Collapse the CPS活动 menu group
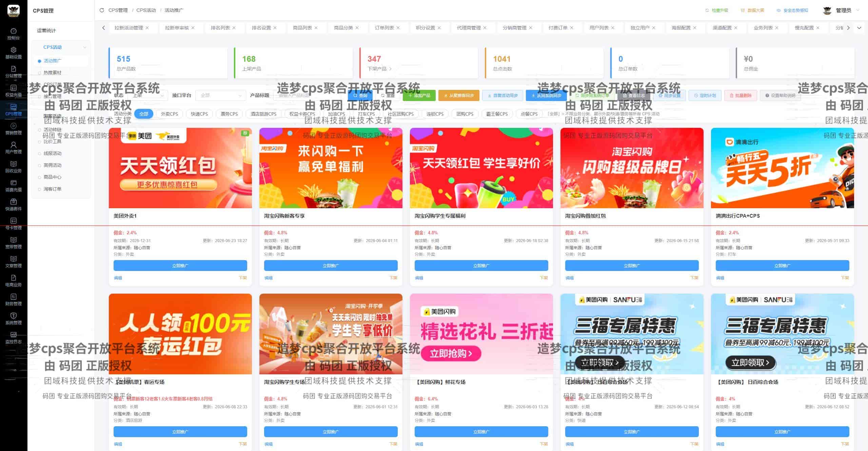 (x=61, y=47)
